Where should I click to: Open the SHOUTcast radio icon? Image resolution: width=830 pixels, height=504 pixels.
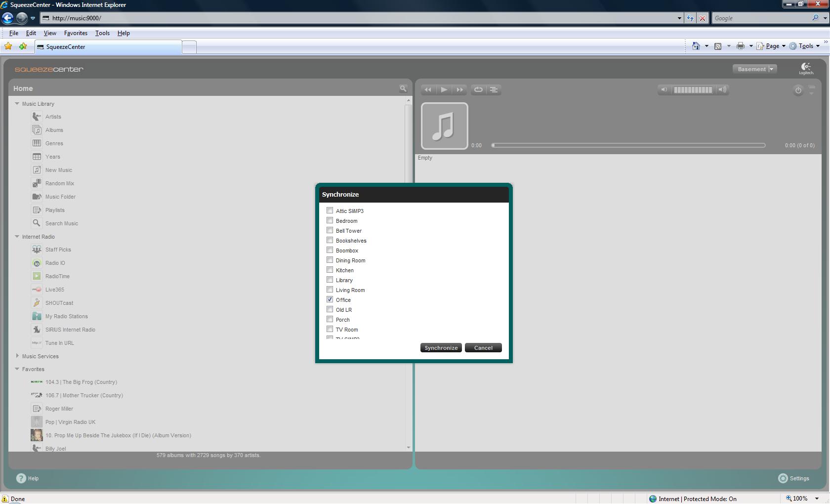pyautogui.click(x=37, y=303)
